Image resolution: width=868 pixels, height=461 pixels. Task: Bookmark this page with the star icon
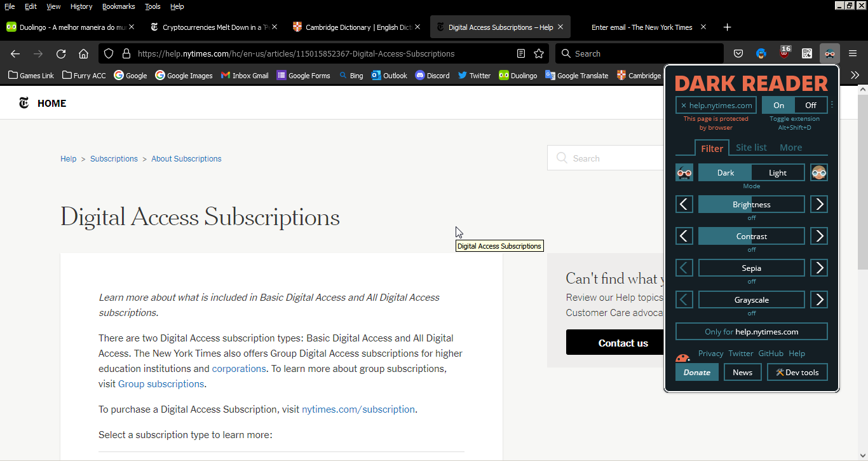(x=539, y=54)
